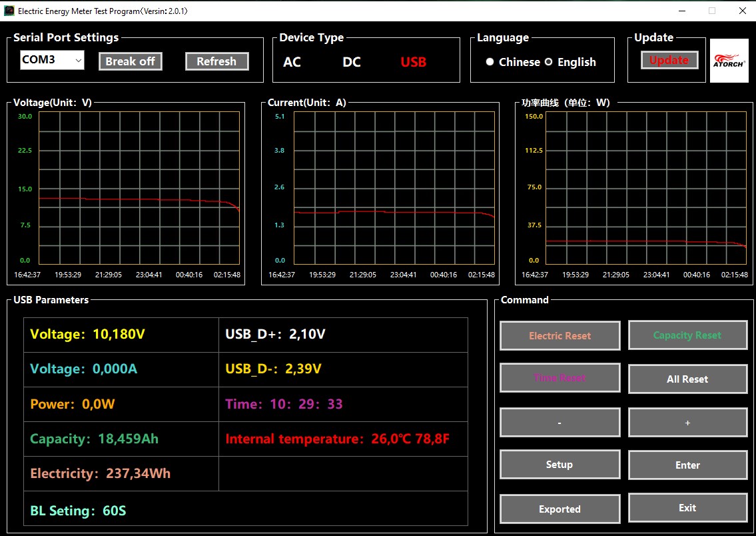Click the USB_D+ 2,10V reading
The height and width of the screenshot is (536, 756).
pos(275,335)
